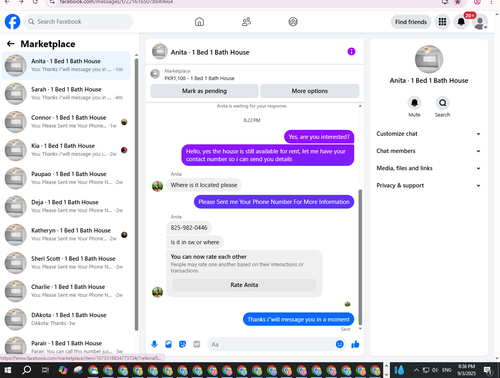Show hidden system tray icons
500x378 pixels.
point(416,370)
